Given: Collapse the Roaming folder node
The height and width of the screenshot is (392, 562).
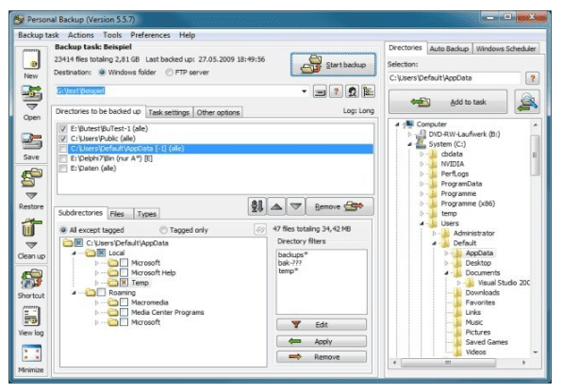Looking at the screenshot, I should [x=74, y=293].
